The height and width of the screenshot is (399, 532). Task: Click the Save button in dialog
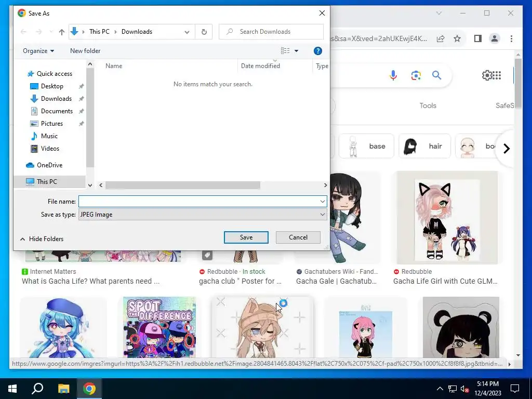[x=246, y=237]
